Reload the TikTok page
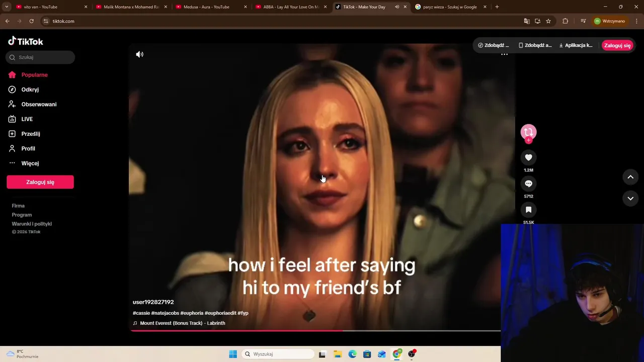 tap(31, 21)
